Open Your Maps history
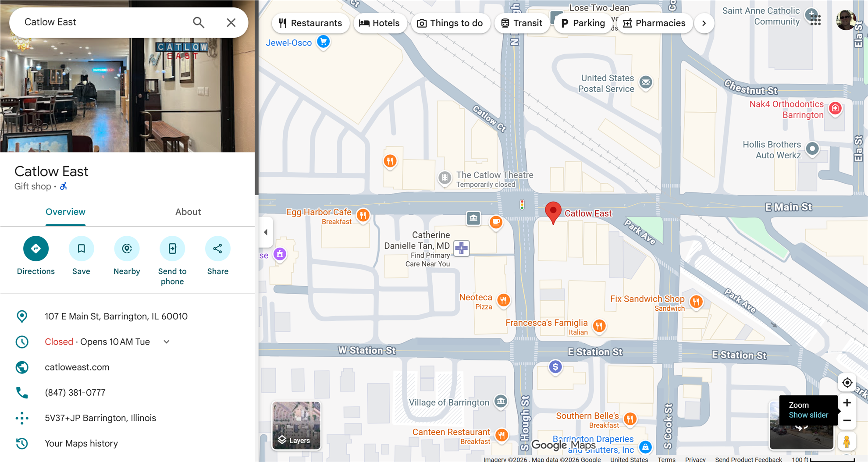Screen dimensions: 868x462 [x=81, y=444]
